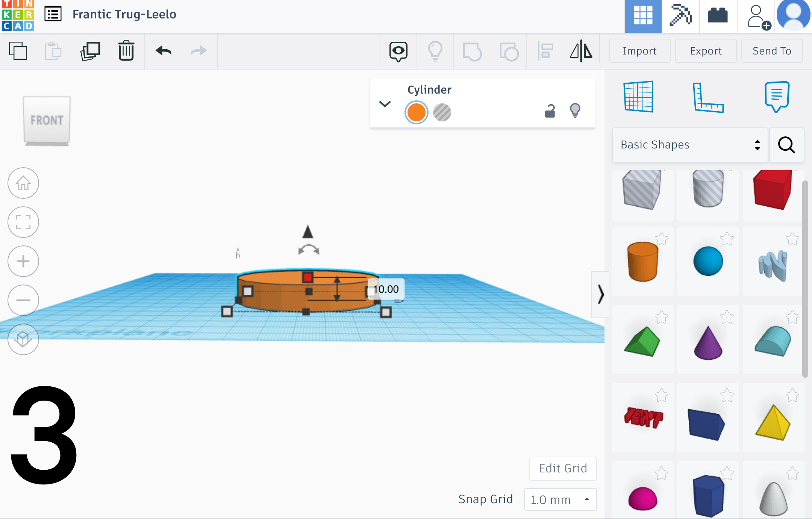Select the orange Solid color swatch
The width and height of the screenshot is (812, 519).
pyautogui.click(x=417, y=112)
